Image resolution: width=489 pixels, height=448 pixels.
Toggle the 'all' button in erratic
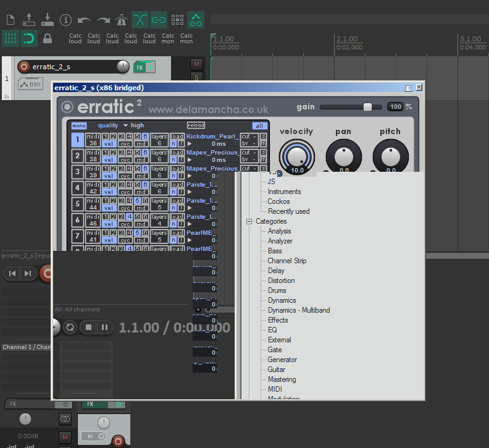259,126
